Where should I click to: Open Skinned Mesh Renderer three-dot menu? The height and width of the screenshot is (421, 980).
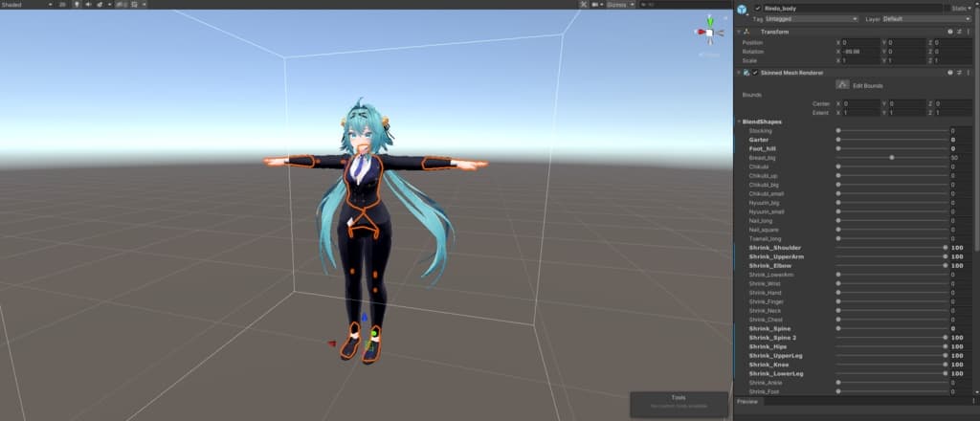point(969,73)
